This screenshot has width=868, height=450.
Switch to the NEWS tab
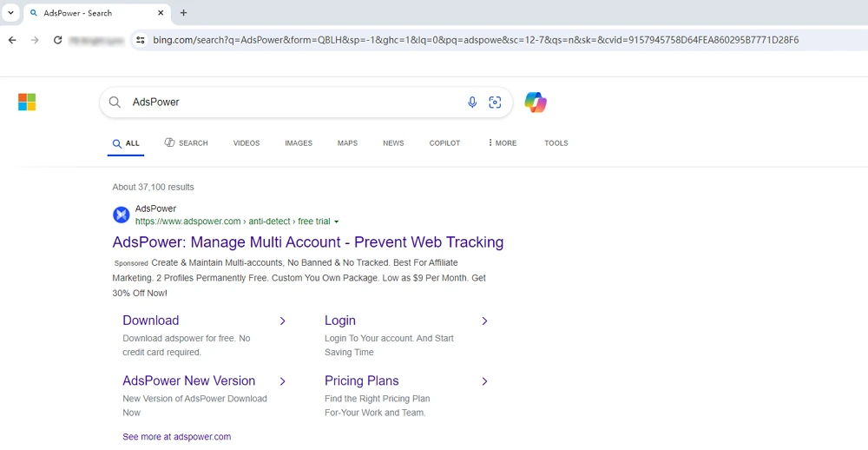click(x=393, y=143)
